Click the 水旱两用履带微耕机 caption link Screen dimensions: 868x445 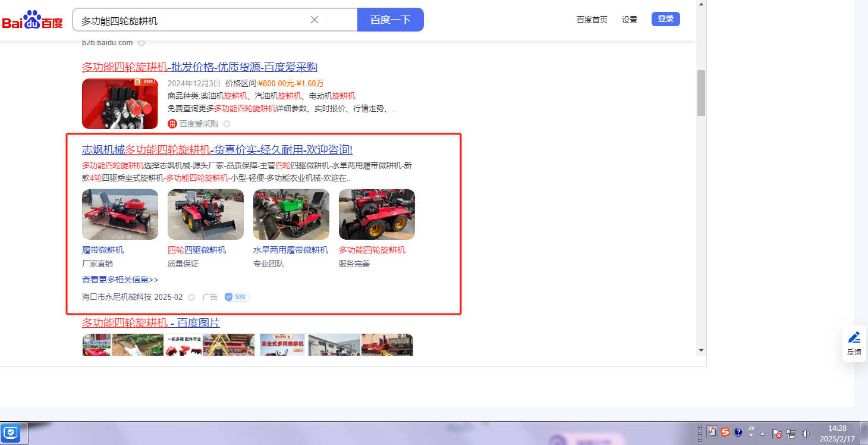(x=291, y=250)
